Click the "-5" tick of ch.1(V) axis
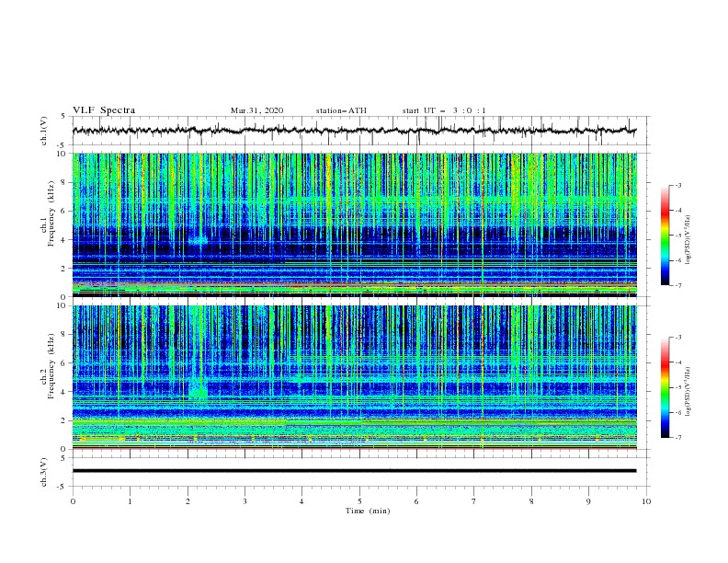 (x=63, y=145)
